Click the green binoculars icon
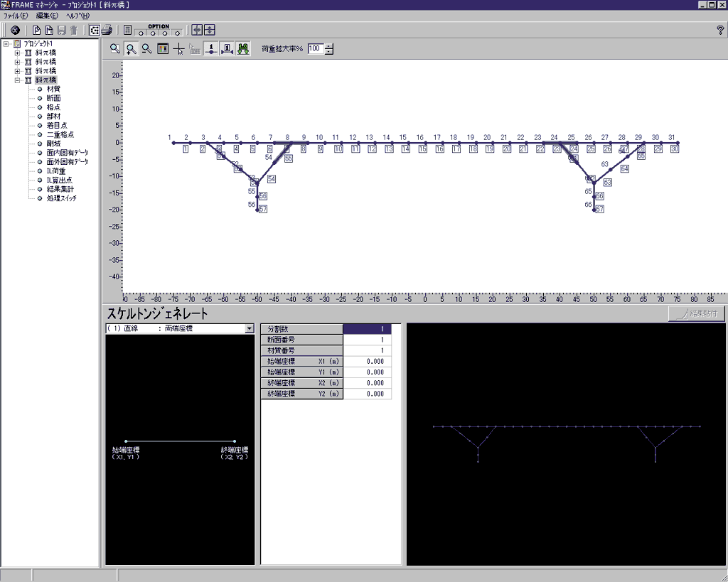 242,49
